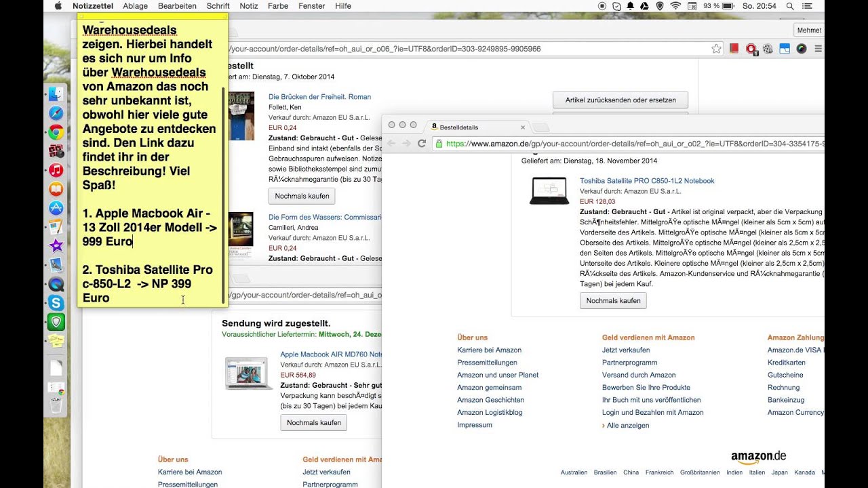Click the screen recording stop icon
The image size is (868, 488).
602,6
